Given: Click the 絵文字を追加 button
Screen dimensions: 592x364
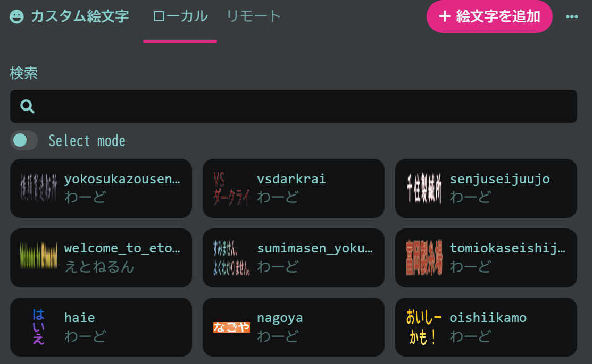Looking at the screenshot, I should point(489,16).
